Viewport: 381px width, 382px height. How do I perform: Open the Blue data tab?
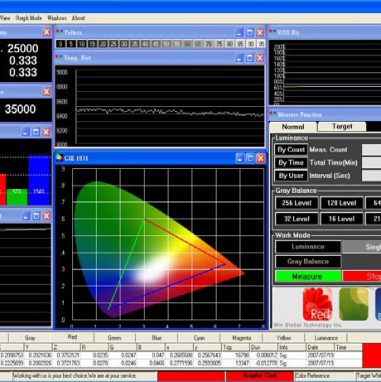coord(157,338)
